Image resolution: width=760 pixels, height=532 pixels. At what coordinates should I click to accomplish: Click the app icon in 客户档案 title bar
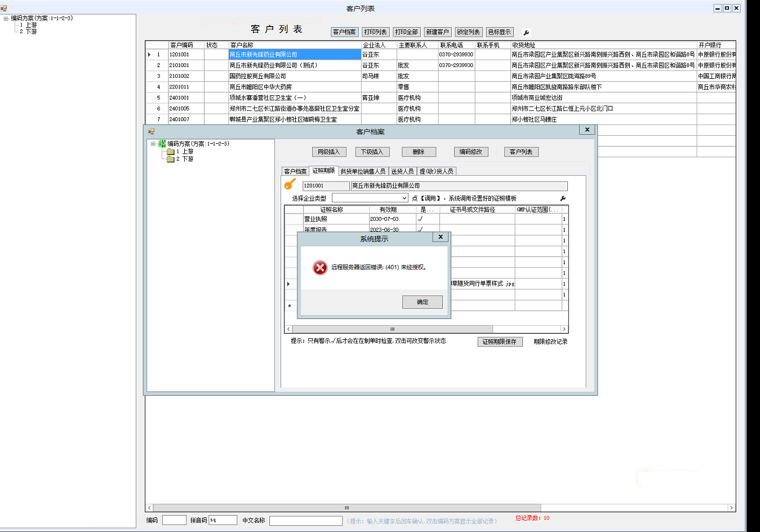pos(151,131)
